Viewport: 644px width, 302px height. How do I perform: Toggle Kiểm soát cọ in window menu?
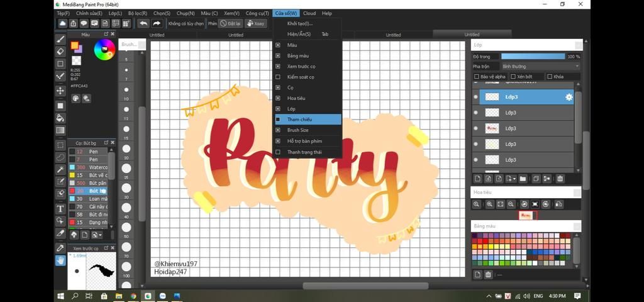click(308, 77)
